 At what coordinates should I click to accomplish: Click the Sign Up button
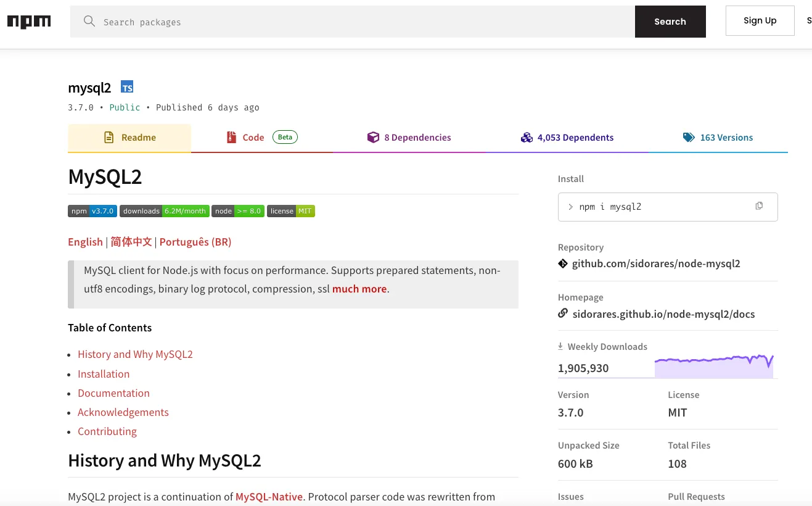point(760,21)
